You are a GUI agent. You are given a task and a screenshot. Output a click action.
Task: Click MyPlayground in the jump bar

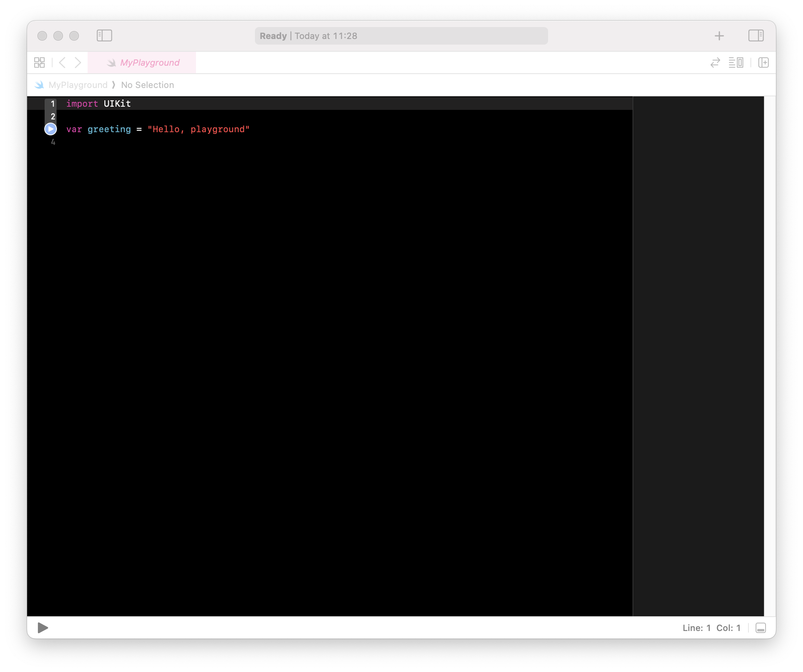click(x=78, y=85)
